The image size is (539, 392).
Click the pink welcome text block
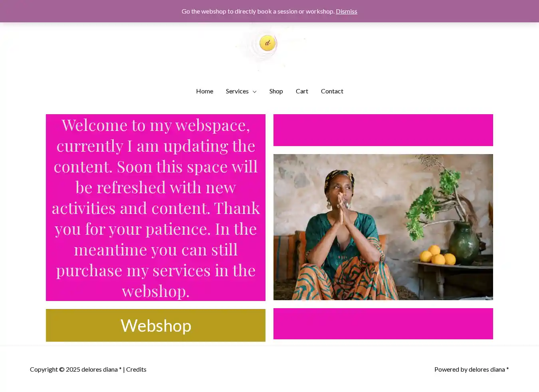coord(156,208)
